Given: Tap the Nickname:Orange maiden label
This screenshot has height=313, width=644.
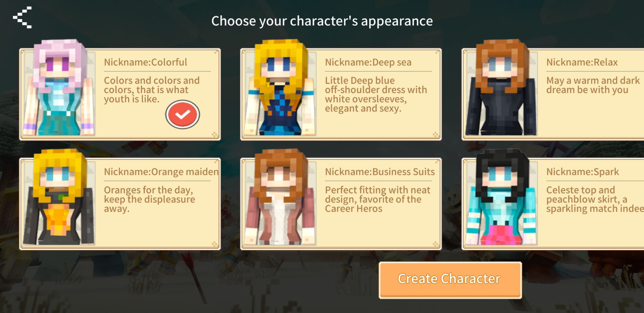Looking at the screenshot, I should pos(161,172).
